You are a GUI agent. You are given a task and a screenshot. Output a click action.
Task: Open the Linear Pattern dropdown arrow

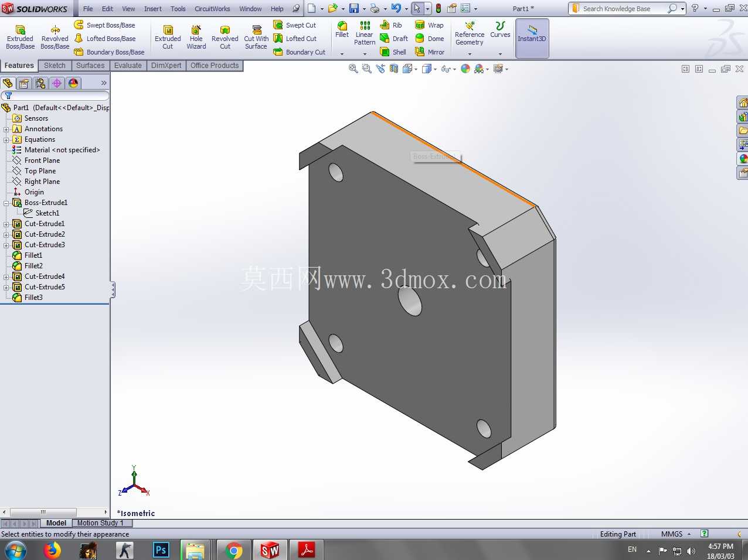[x=365, y=54]
